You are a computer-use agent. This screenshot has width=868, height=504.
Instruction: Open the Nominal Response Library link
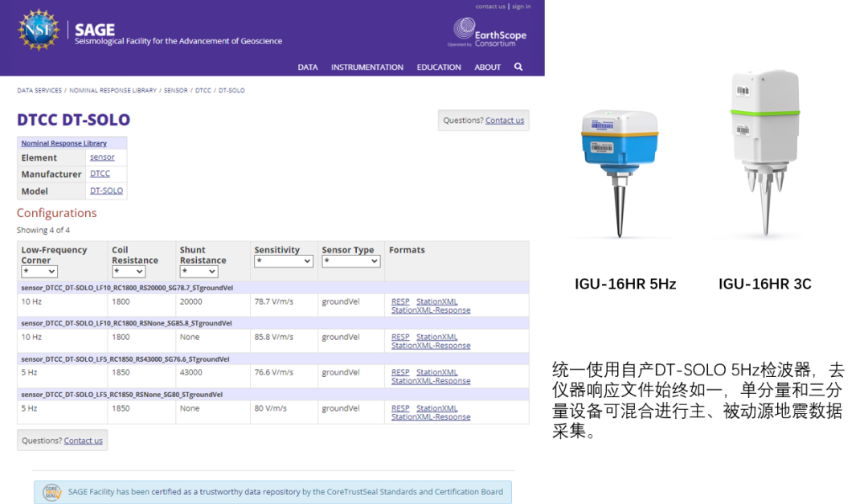[x=63, y=143]
